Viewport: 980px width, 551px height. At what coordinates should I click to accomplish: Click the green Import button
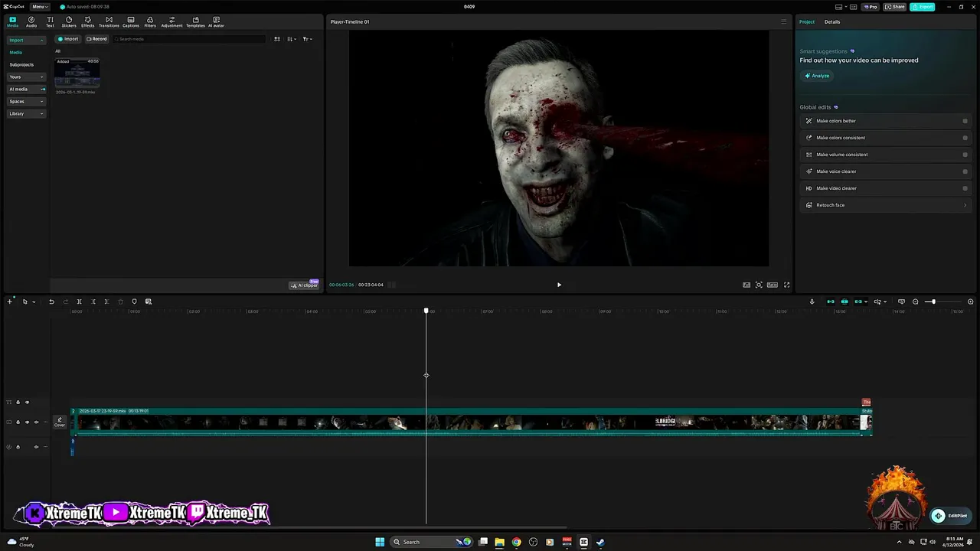68,39
